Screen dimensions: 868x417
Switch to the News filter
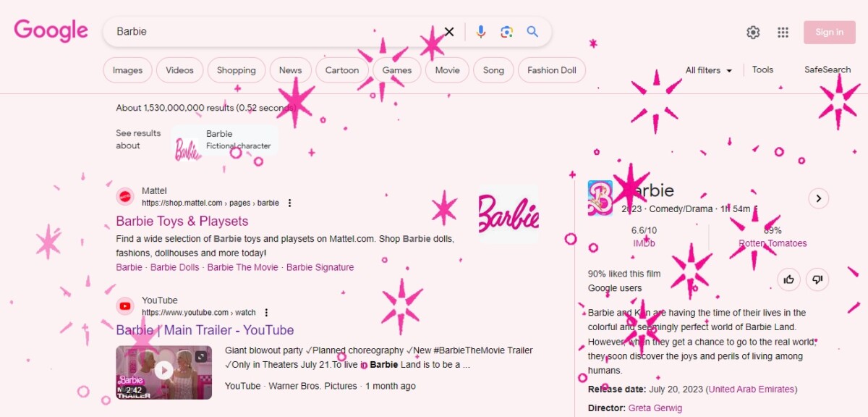290,70
